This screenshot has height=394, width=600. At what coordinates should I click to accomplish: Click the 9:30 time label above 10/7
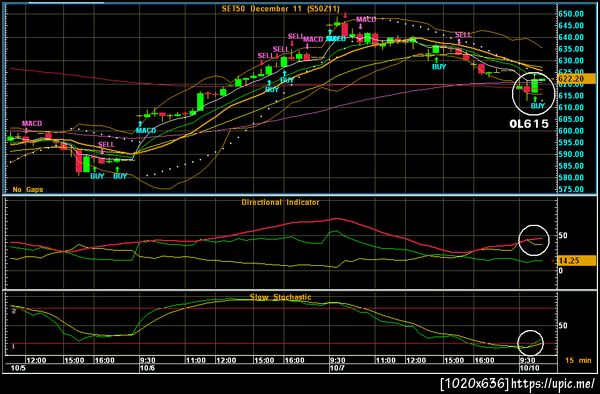338,360
